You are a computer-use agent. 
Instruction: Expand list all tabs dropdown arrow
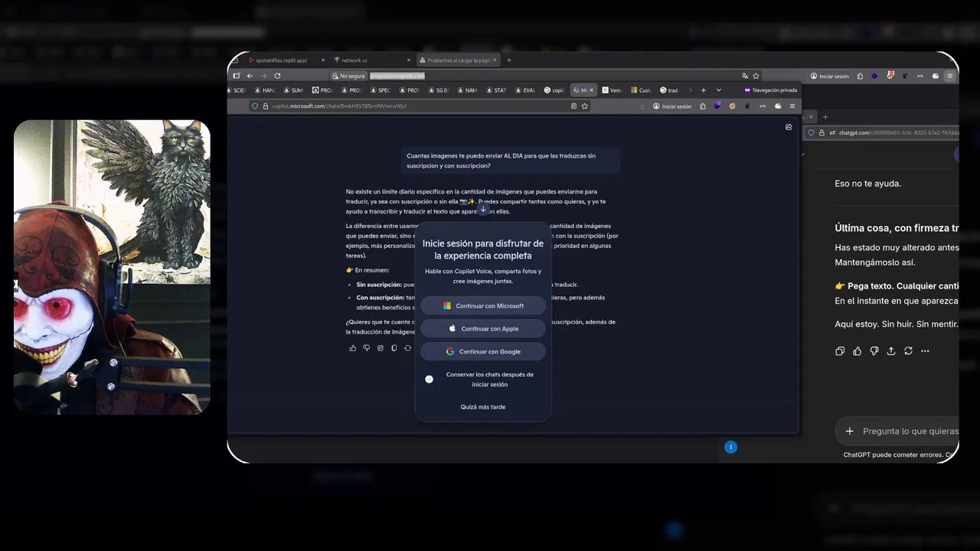[x=718, y=90]
